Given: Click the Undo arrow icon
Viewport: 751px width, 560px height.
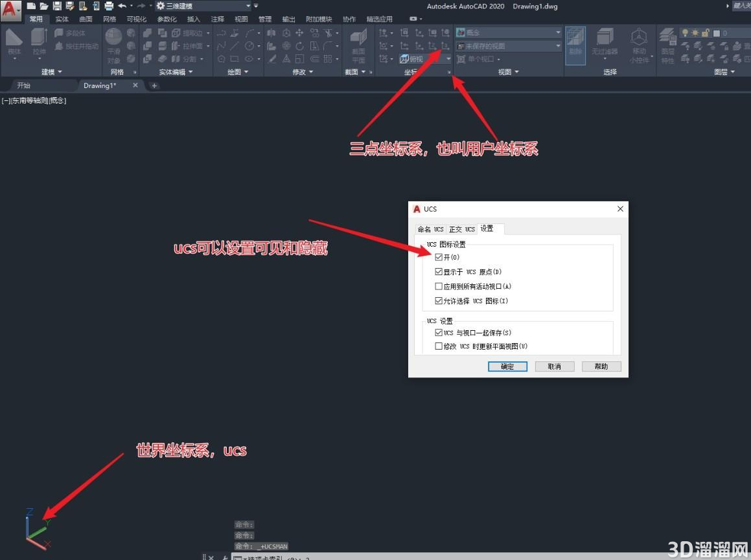Looking at the screenshot, I should (122, 6).
